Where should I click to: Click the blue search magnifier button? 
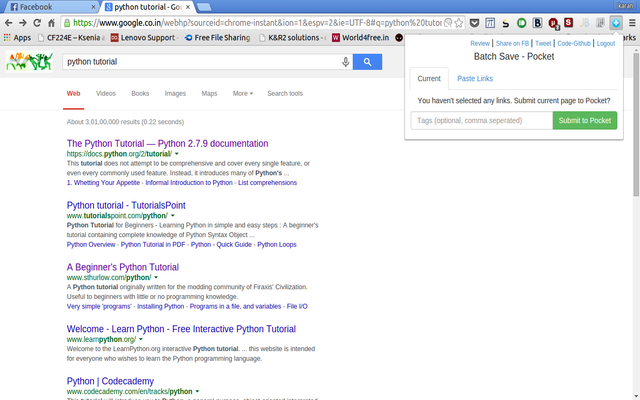click(367, 62)
